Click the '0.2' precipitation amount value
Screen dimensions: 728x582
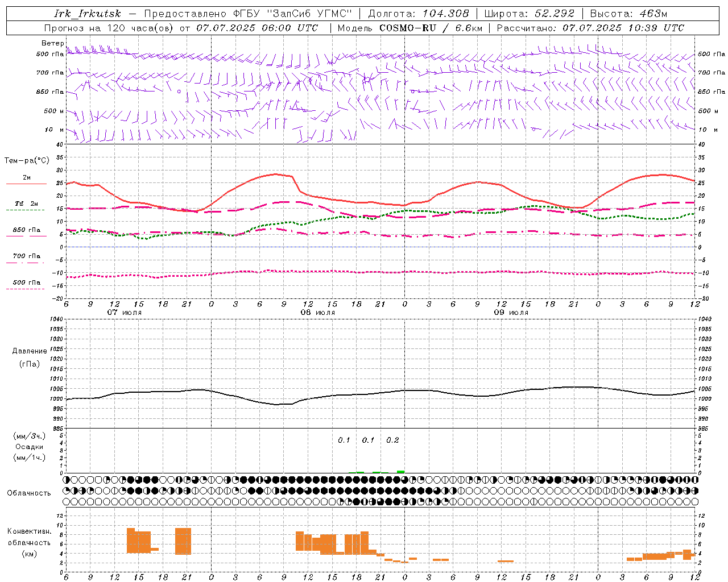click(392, 440)
